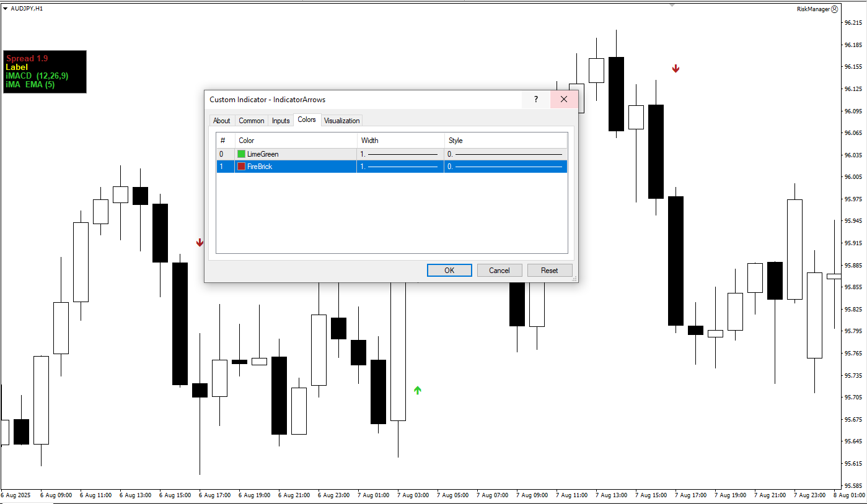Click the green up arrow on the chart
Viewport: 867px width, 504px height.
pos(417,389)
